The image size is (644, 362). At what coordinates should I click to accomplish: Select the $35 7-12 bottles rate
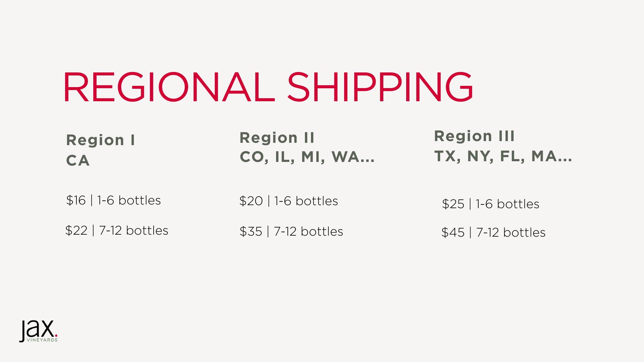291,232
